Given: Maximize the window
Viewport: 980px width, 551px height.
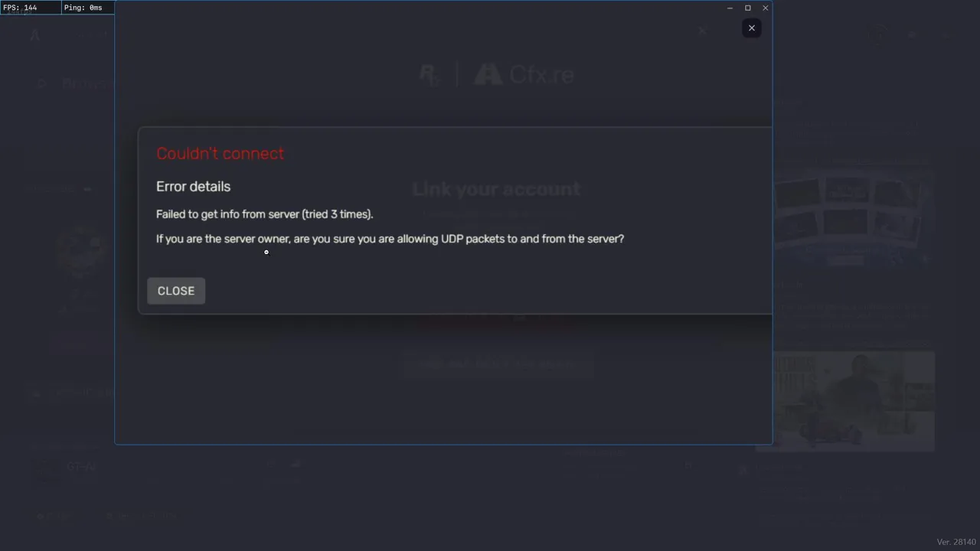Looking at the screenshot, I should [748, 8].
